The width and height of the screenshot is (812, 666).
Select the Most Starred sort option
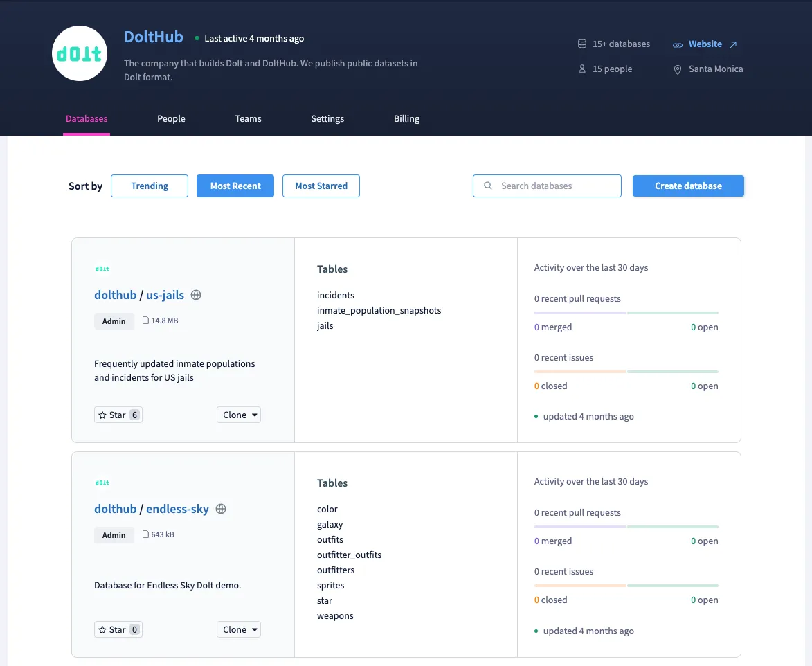(x=321, y=186)
